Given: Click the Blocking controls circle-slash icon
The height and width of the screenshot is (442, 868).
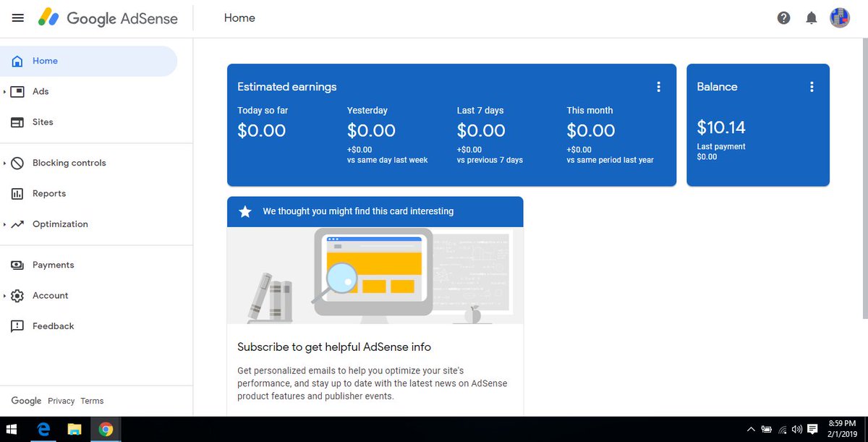Looking at the screenshot, I should (x=17, y=163).
